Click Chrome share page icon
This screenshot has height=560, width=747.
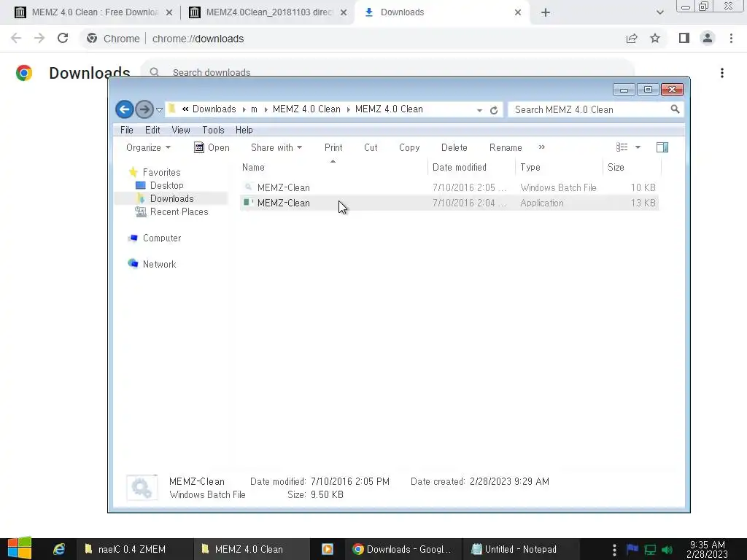pyautogui.click(x=632, y=38)
